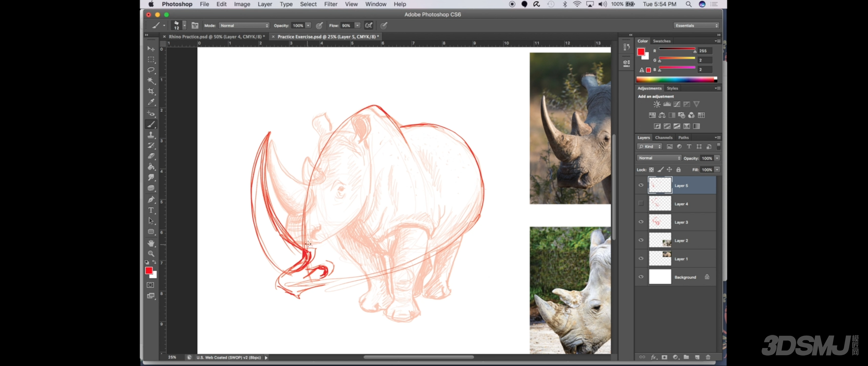Open the brush Opacity dropdown arrow
This screenshot has width=868, height=366.
[x=308, y=25]
